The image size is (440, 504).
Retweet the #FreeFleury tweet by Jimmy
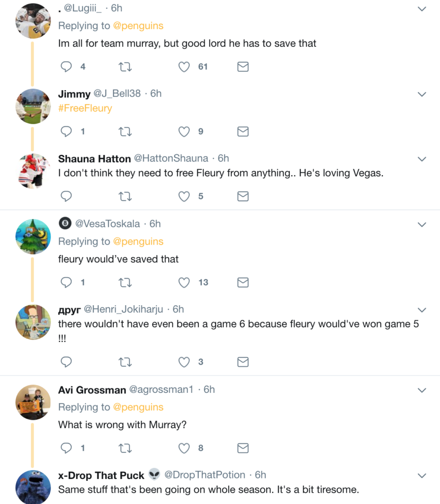[x=125, y=131]
